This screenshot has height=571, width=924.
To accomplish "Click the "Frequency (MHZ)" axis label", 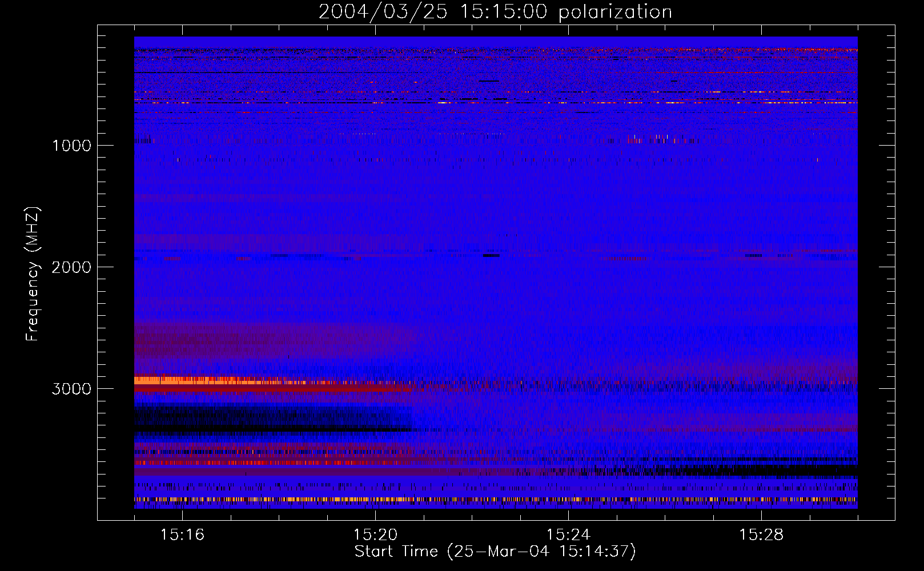I will [33, 274].
